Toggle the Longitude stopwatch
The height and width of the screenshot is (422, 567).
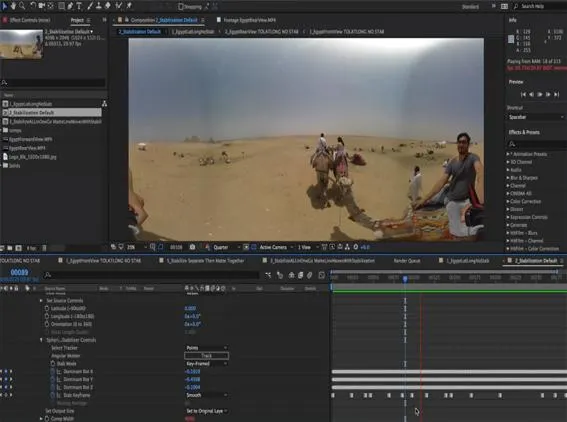point(47,316)
